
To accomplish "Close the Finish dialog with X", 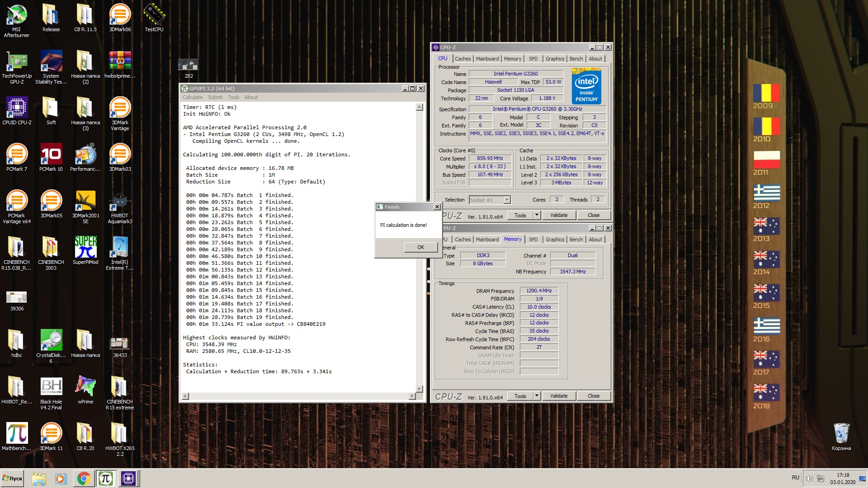I will pos(437,207).
